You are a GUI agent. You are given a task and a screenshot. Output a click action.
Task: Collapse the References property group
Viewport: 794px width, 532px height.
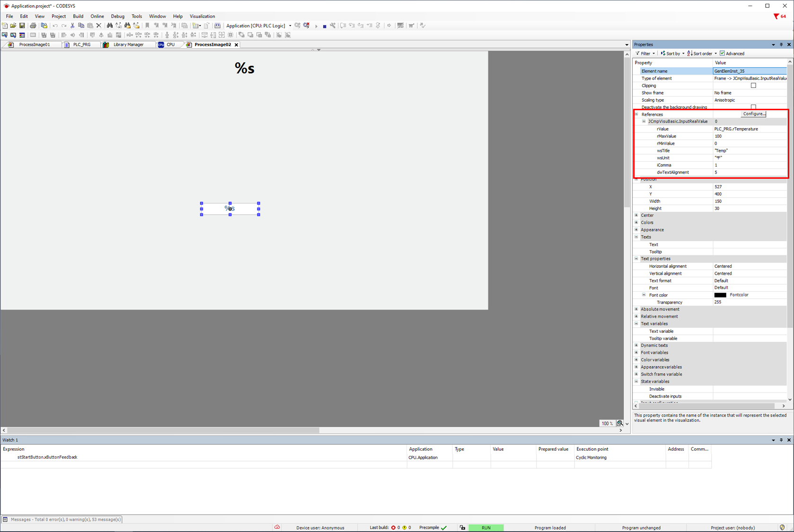coord(636,114)
